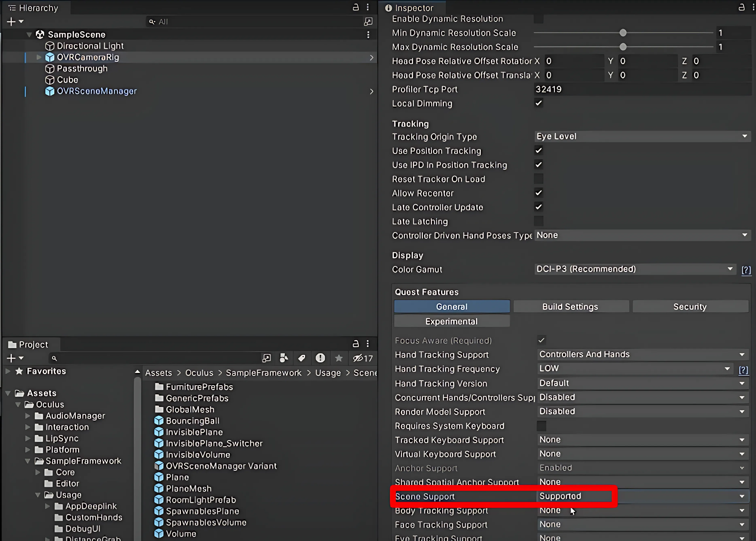This screenshot has width=756, height=541.
Task: Click the favorites star icon in Project toolbar
Action: point(339,358)
